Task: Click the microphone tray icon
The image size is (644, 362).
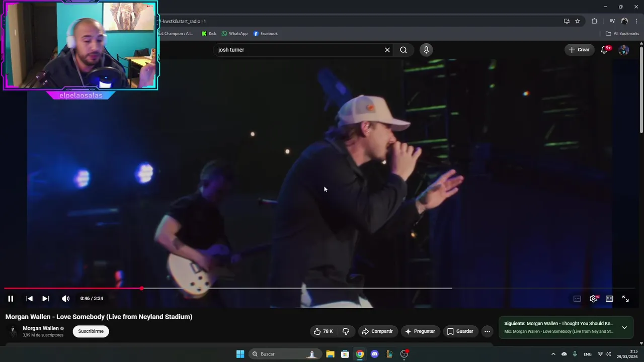Action: point(575,354)
